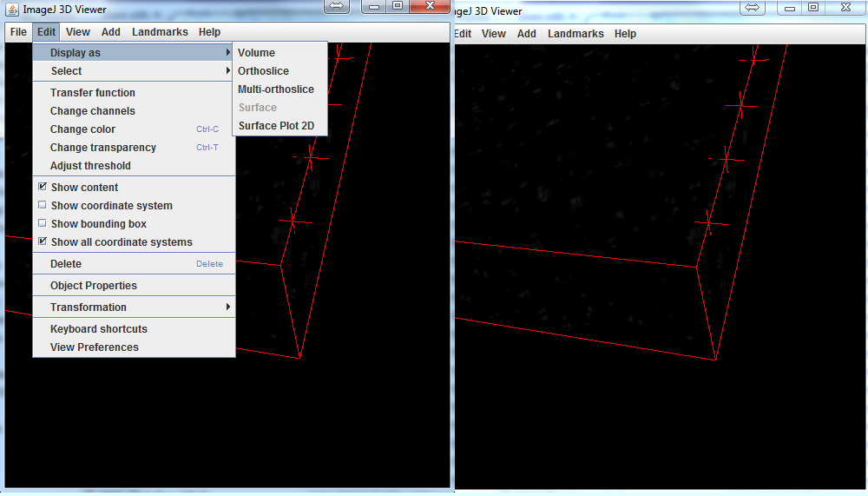Image resolution: width=868 pixels, height=496 pixels.
Task: Pick Multi-orthoslice display option
Action: (276, 89)
